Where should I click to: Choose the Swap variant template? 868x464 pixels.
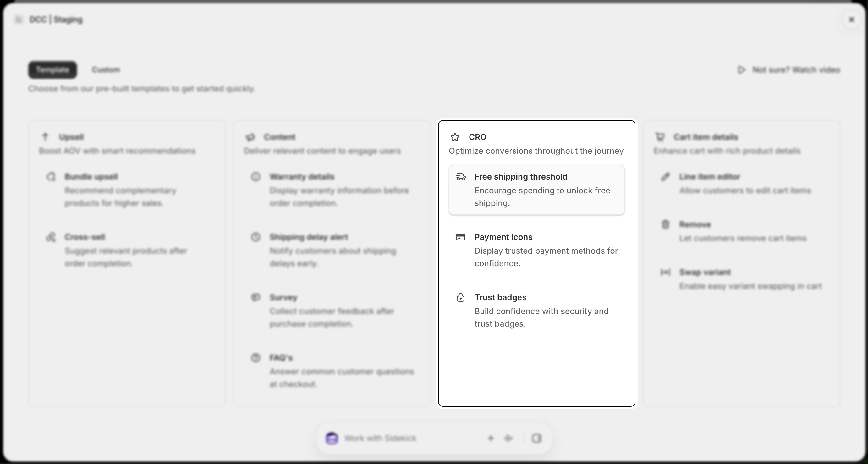tap(741, 279)
